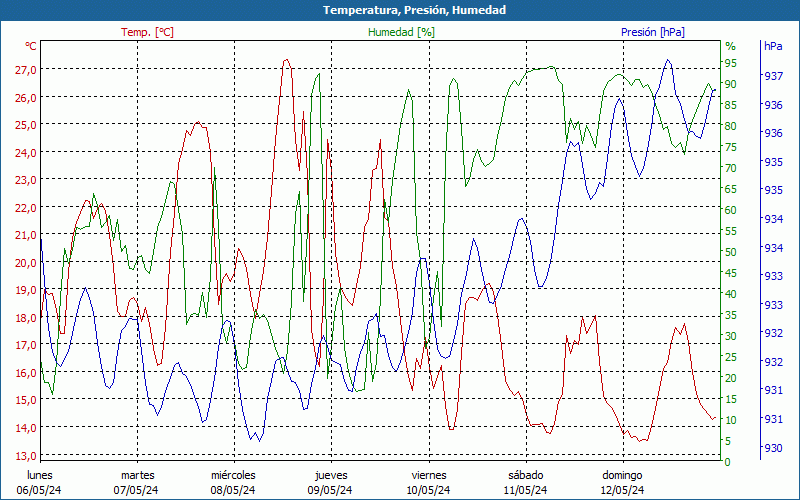Select the green '50' humidity axis value
The width and height of the screenshot is (800, 500).
pyautogui.click(x=731, y=252)
